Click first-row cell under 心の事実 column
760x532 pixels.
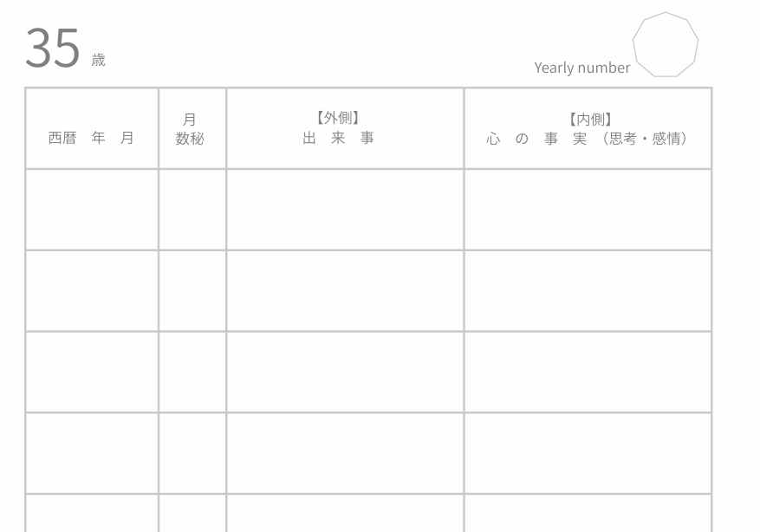coord(588,210)
